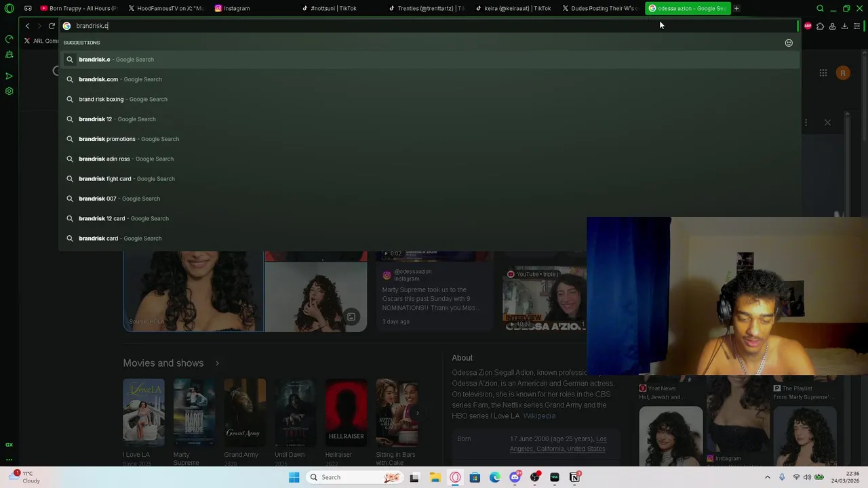
Task: Switch to Dudes Posting Their W's tab
Action: [600, 8]
